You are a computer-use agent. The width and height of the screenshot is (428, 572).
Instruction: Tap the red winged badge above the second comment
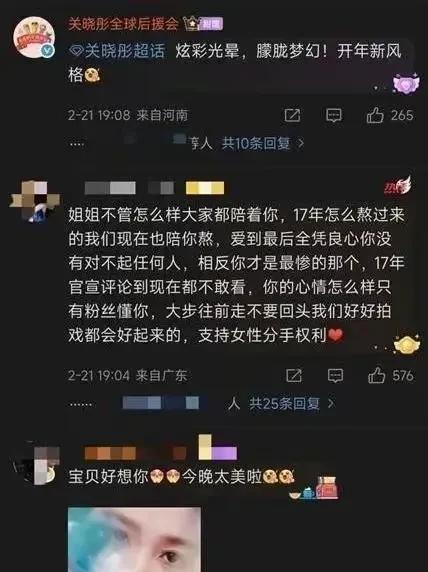(397, 186)
